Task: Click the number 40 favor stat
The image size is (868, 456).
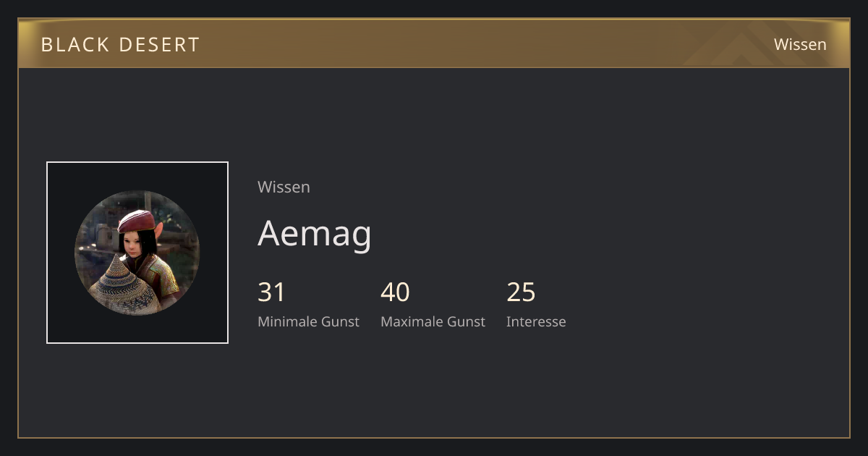Action: pyautogui.click(x=395, y=292)
